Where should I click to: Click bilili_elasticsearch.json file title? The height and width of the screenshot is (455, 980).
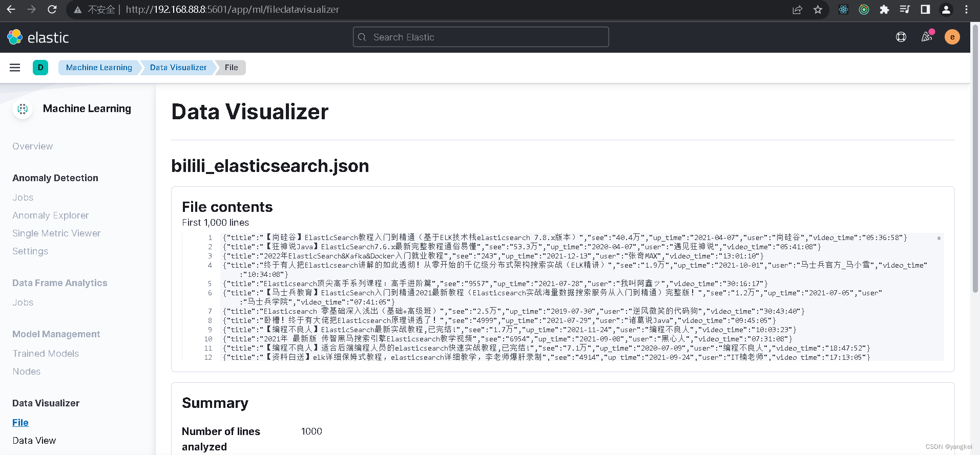point(270,166)
